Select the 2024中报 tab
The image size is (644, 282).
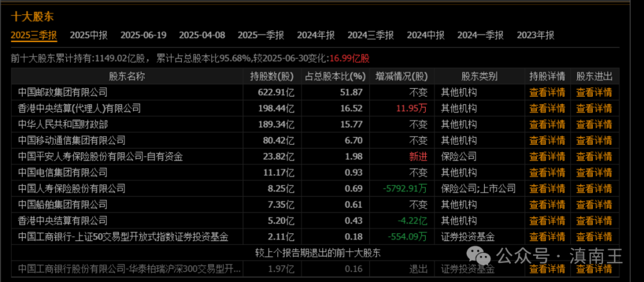[x=426, y=35]
